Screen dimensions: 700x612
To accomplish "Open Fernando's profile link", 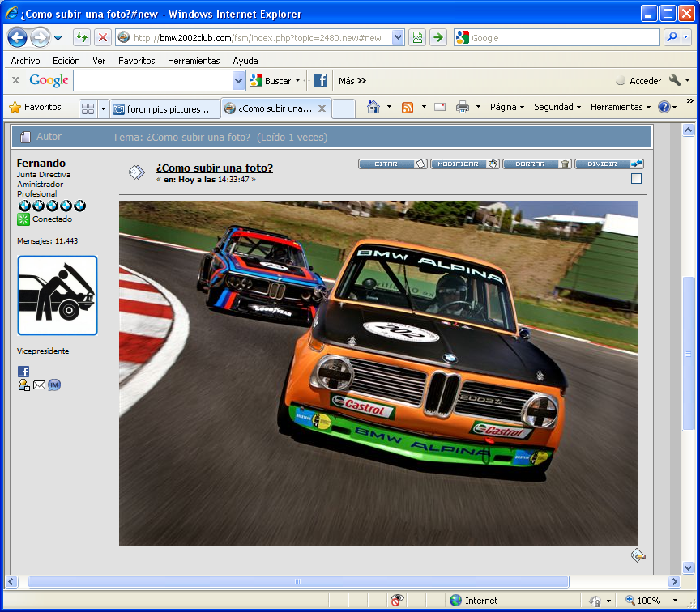I will pyautogui.click(x=41, y=164).
